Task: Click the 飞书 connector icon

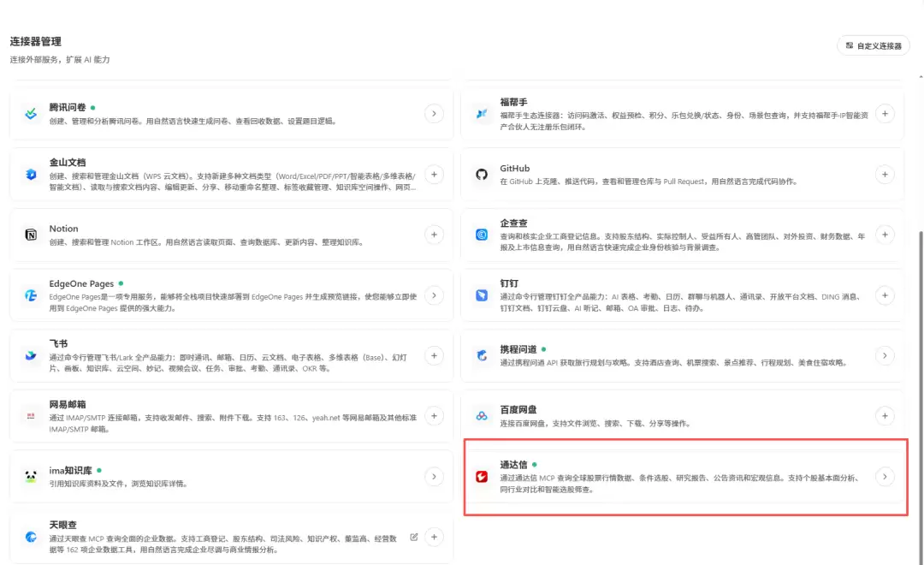Action: tap(31, 355)
